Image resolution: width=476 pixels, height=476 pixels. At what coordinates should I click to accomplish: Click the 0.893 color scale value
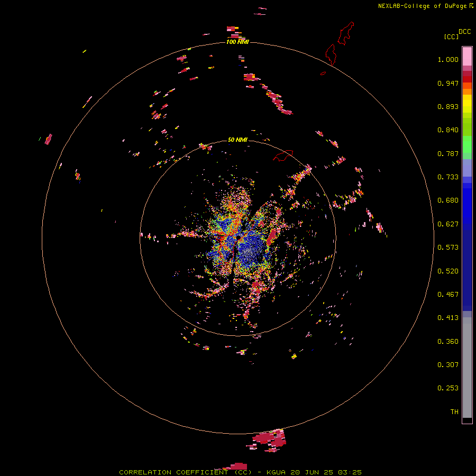tap(448, 106)
